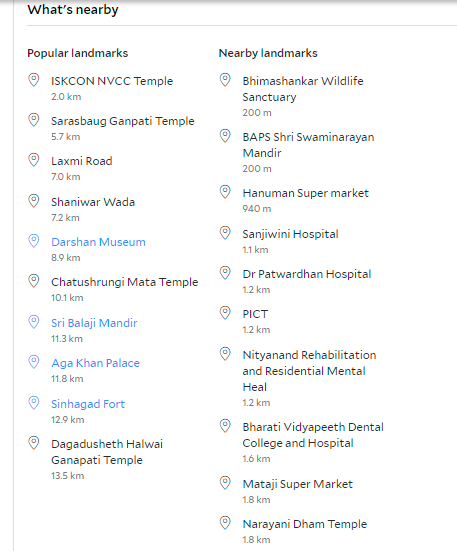
Task: Open the Darshan Museum link
Action: click(x=98, y=242)
